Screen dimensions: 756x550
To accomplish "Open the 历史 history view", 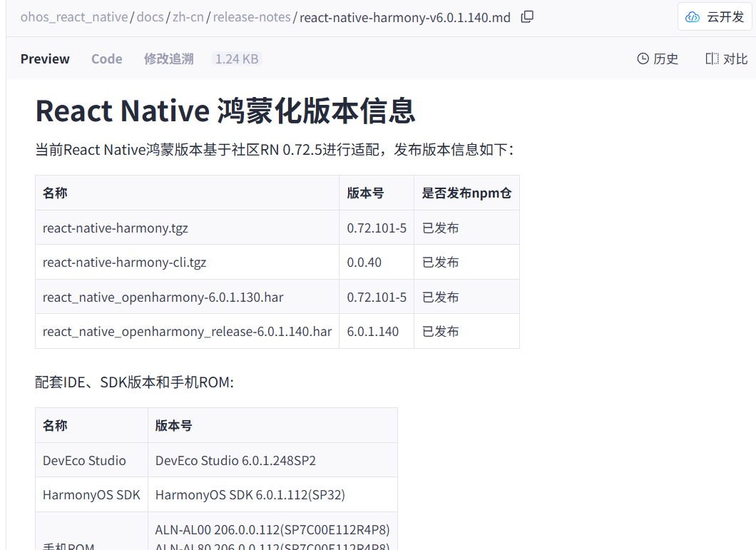I will click(x=658, y=59).
